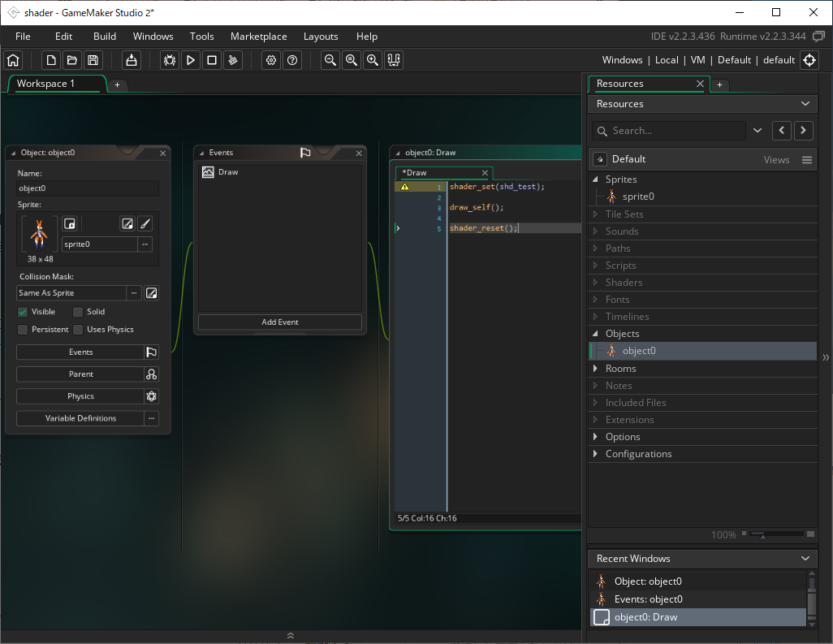The width and height of the screenshot is (833, 644).
Task: Run the game with Play icon
Action: 191,60
